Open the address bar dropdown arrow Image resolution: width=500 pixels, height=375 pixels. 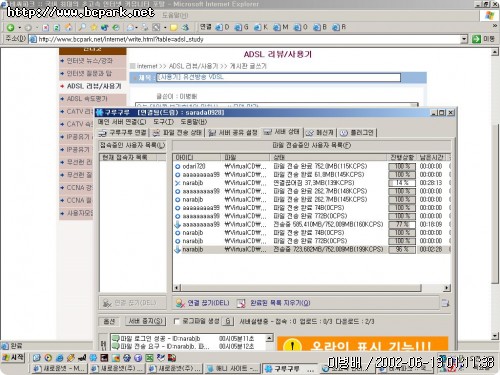point(464,39)
